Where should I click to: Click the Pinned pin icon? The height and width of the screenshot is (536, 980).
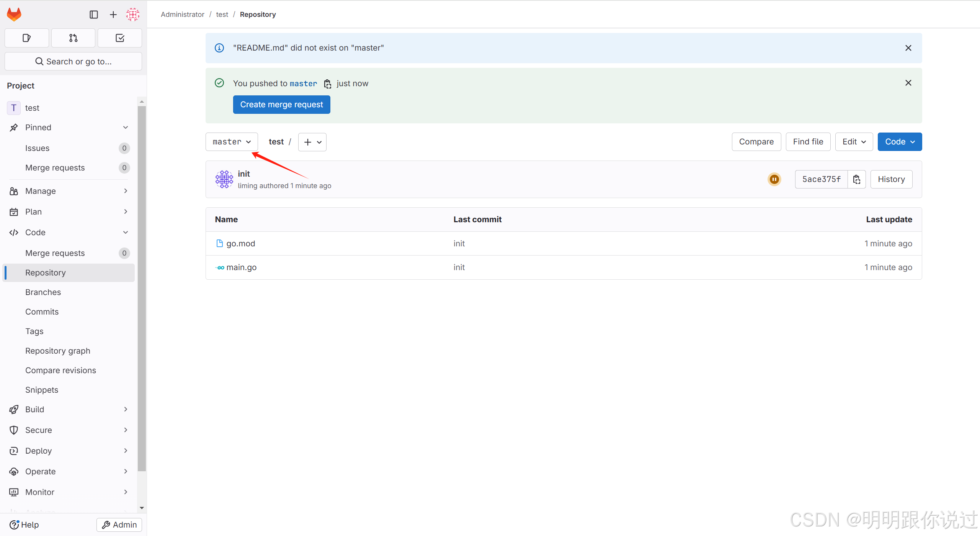[x=14, y=128]
